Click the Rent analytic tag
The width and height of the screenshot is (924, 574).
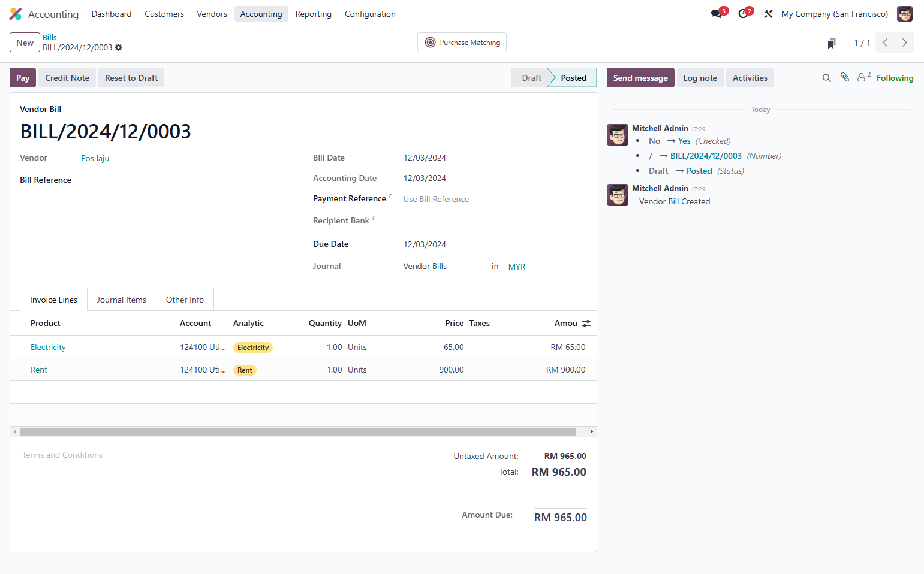tap(245, 370)
